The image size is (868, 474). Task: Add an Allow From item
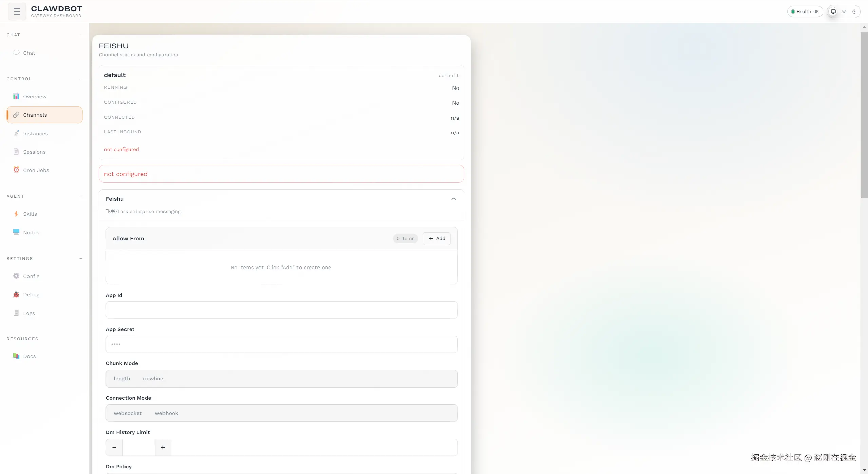point(437,239)
